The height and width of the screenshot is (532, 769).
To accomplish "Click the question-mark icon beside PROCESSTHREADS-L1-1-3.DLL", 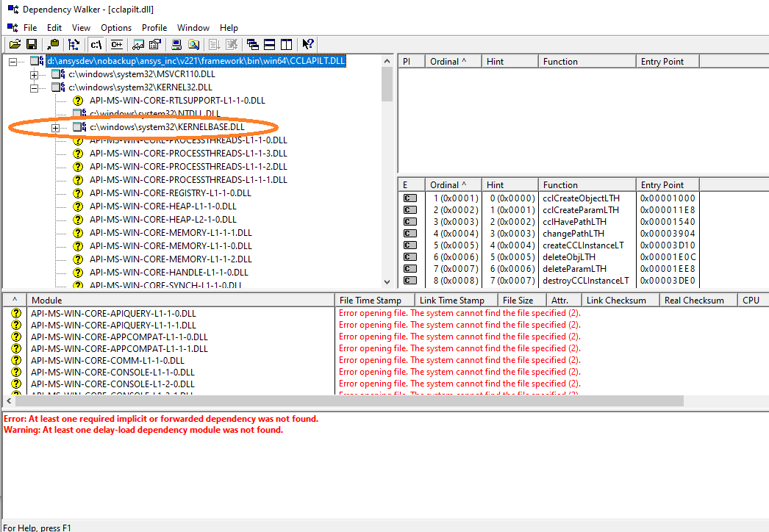I will click(78, 154).
